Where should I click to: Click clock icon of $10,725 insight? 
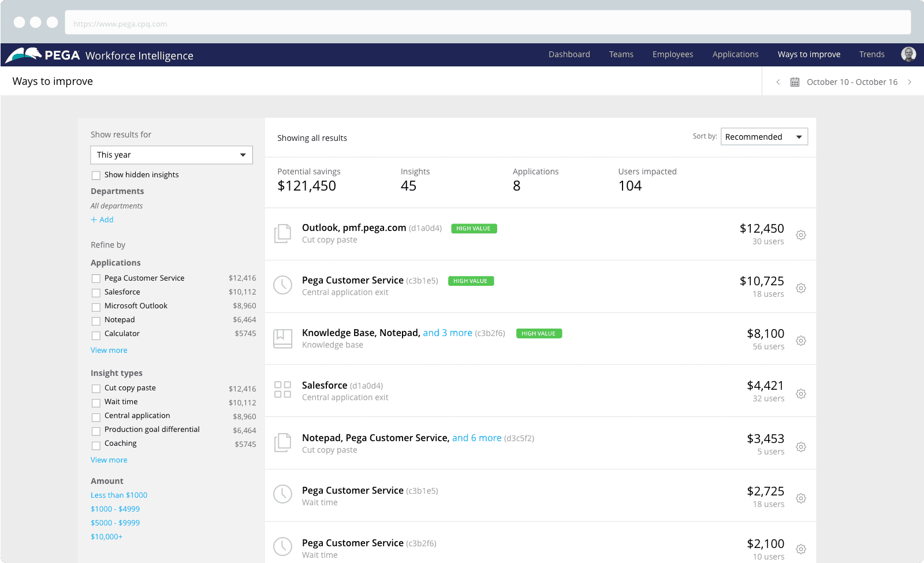(282, 285)
